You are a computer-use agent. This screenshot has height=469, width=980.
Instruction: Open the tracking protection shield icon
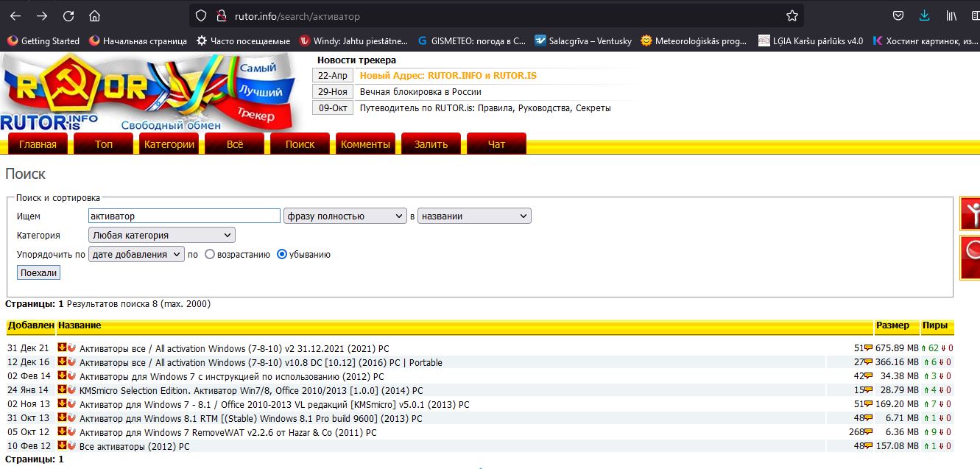coord(201,15)
